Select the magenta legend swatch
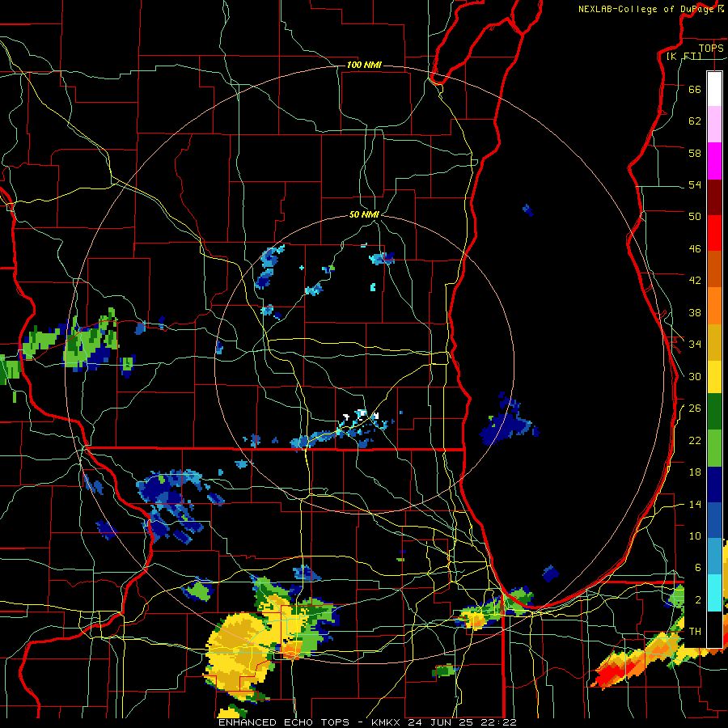728x728 pixels. 714,161
